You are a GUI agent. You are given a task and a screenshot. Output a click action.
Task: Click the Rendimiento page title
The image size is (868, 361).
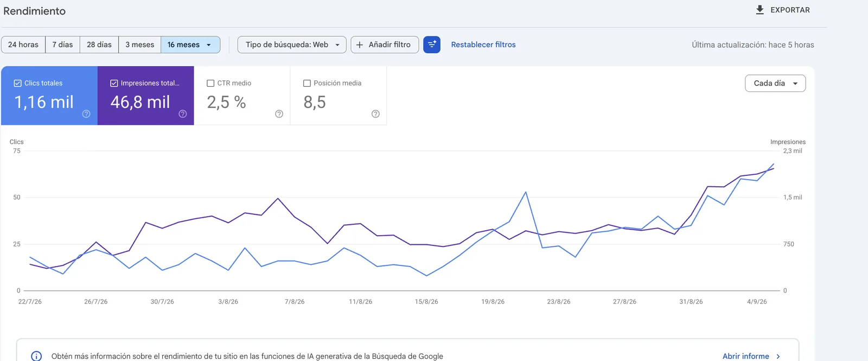[x=34, y=11]
